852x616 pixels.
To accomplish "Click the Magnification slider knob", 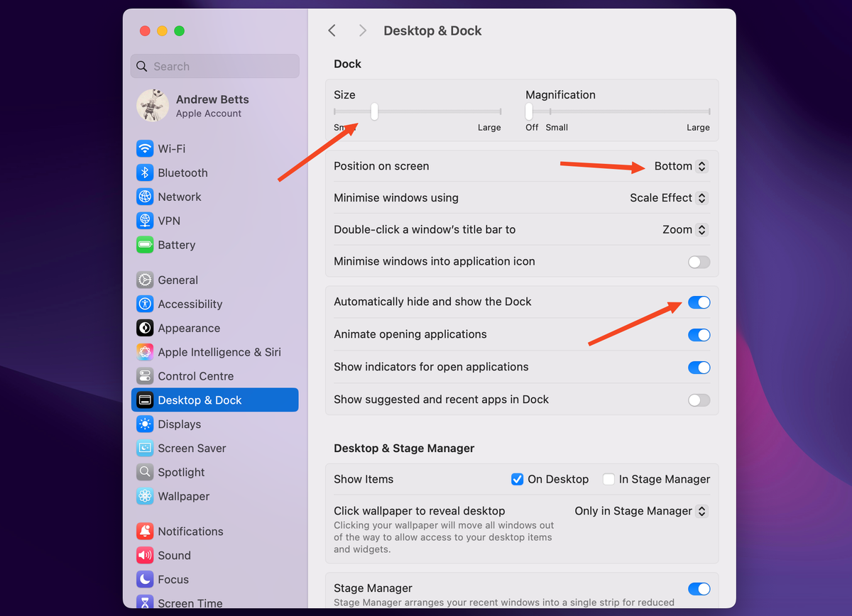I will (529, 111).
